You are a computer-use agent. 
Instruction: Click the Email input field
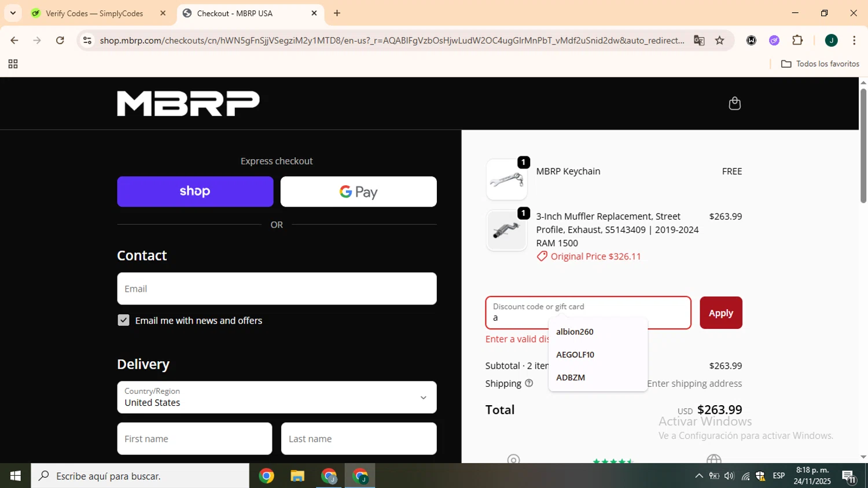[x=277, y=288]
